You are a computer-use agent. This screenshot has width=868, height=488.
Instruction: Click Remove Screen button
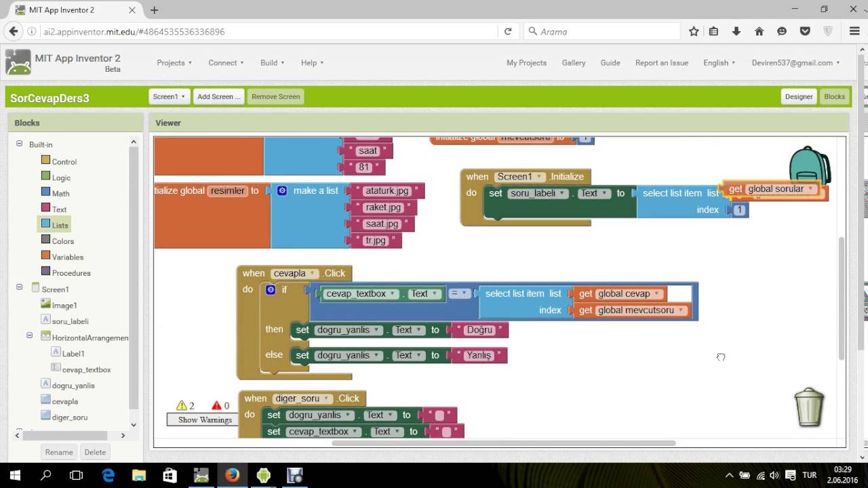[x=275, y=96]
